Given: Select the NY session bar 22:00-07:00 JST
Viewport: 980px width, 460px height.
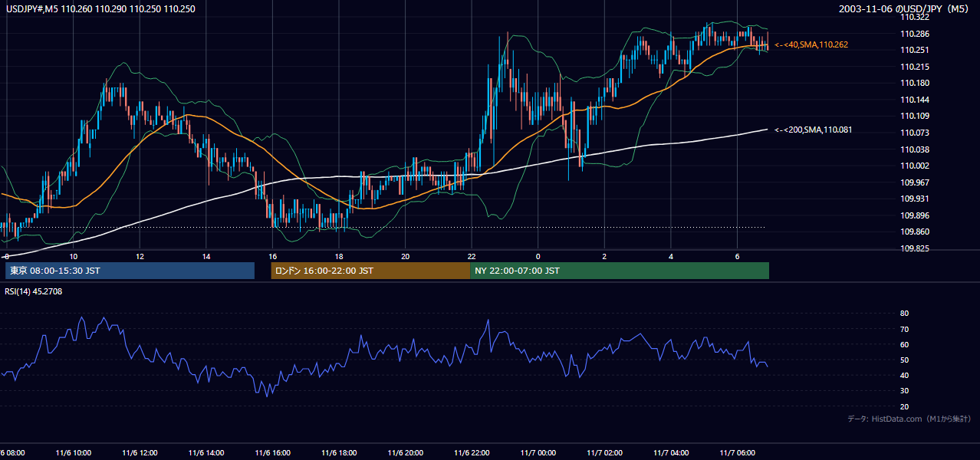Looking at the screenshot, I should [x=620, y=271].
